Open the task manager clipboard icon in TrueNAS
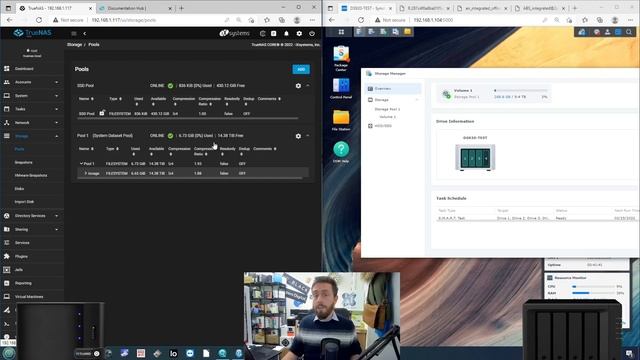This screenshot has height=360, width=640. [x=273, y=33]
